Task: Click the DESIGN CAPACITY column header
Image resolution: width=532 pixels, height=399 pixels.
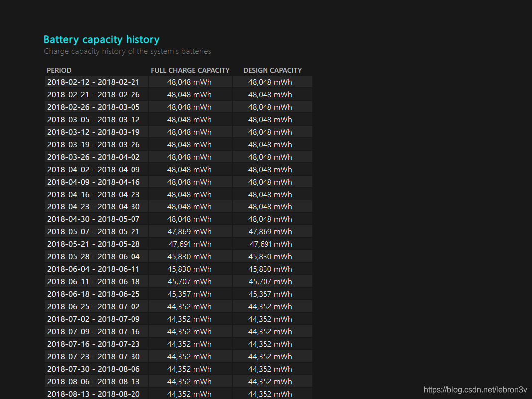Action: (x=272, y=70)
